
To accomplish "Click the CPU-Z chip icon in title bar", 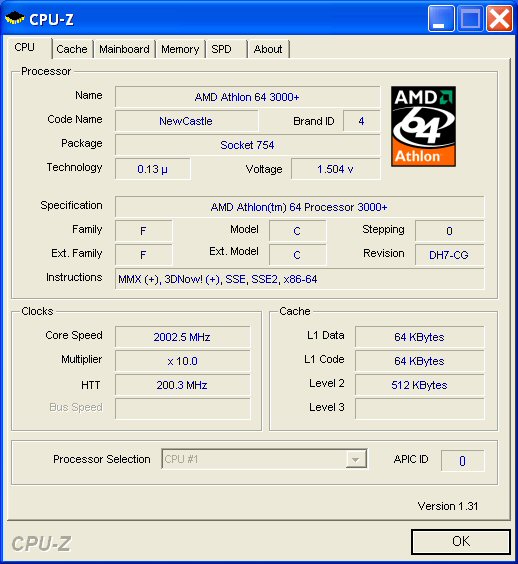I will (x=15, y=18).
